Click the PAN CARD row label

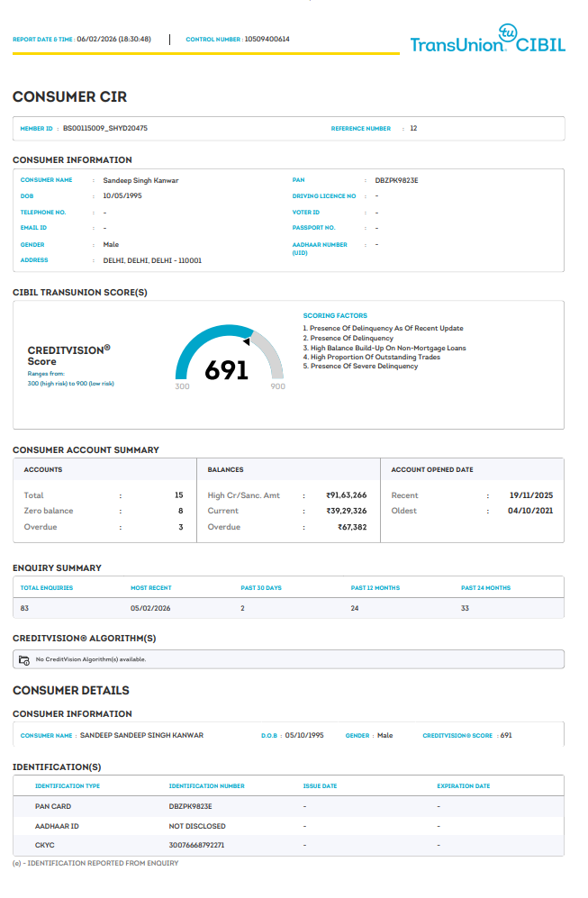[53, 806]
